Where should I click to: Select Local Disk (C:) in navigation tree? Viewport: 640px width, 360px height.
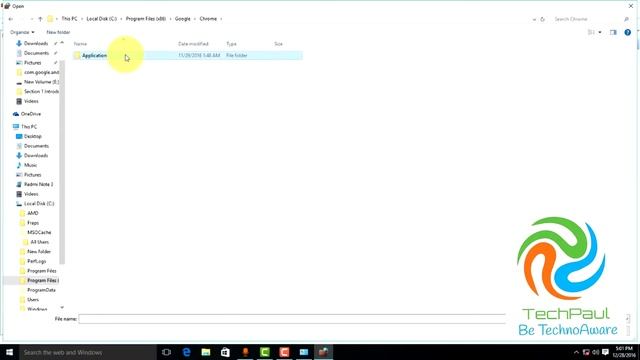point(39,204)
